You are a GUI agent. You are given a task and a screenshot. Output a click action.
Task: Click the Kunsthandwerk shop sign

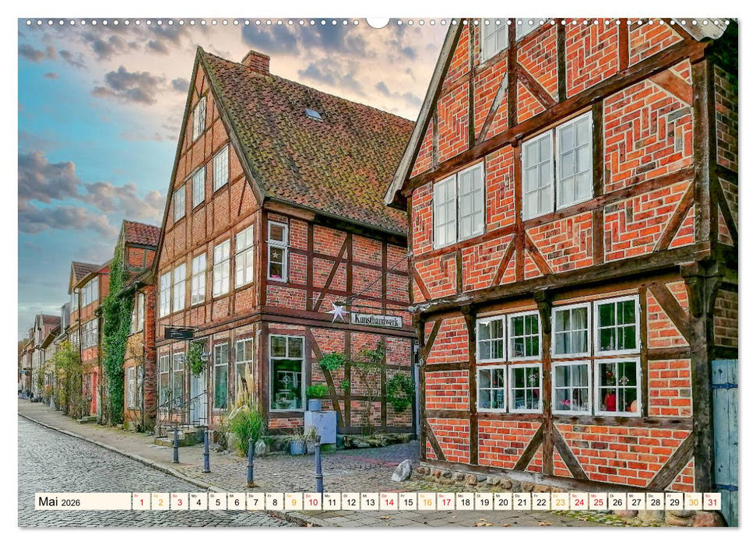377,321
